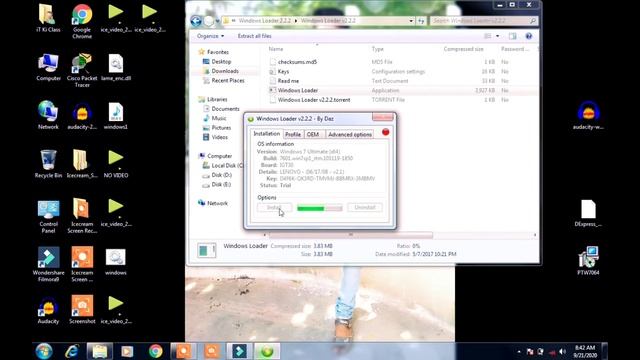Select the windows search file icon
The image size is (640, 360).
[116, 261]
